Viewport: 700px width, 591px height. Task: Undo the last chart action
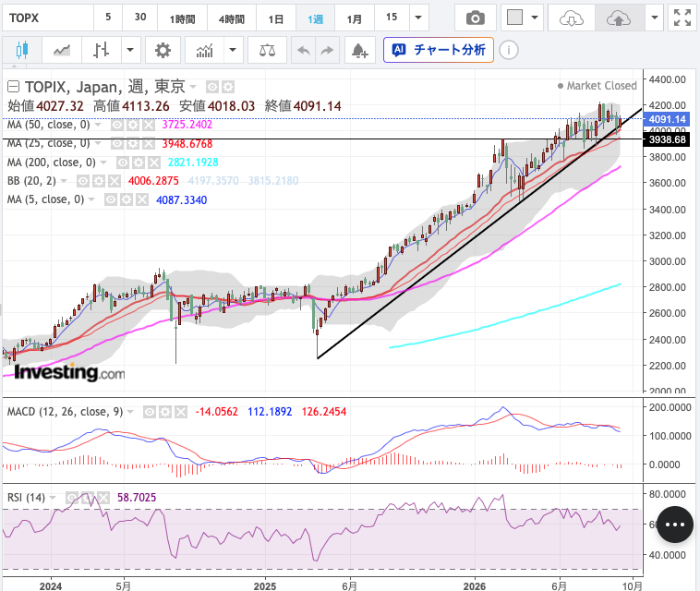point(303,50)
